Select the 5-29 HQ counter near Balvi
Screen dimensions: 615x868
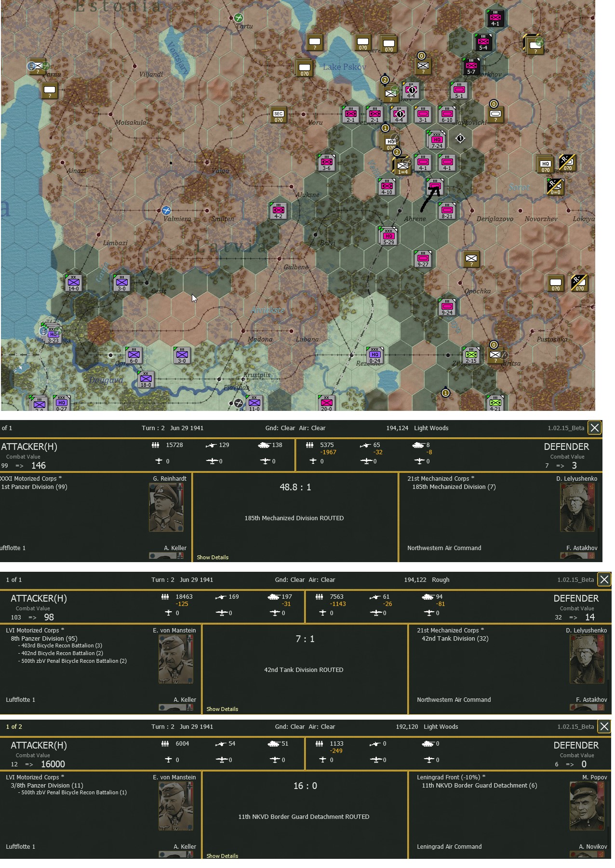[x=388, y=236]
